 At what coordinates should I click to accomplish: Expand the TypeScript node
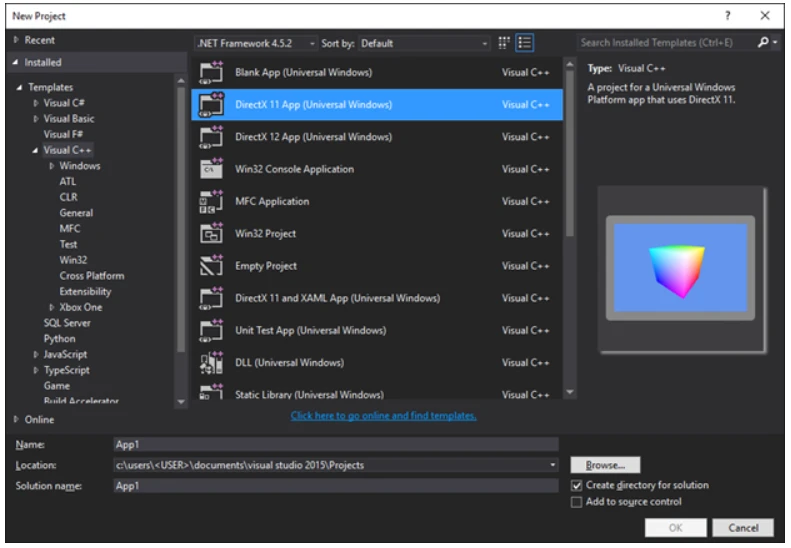(x=35, y=370)
